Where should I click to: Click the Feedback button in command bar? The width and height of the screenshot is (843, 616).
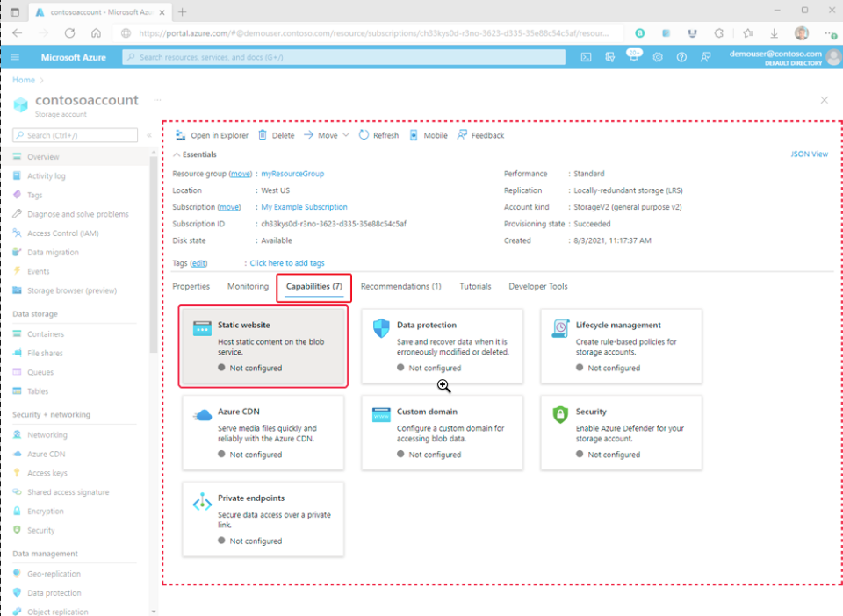tap(480, 135)
